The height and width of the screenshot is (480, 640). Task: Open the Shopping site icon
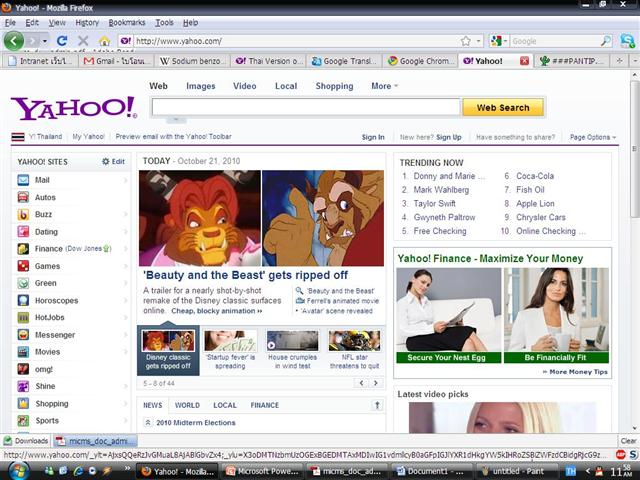point(23,403)
